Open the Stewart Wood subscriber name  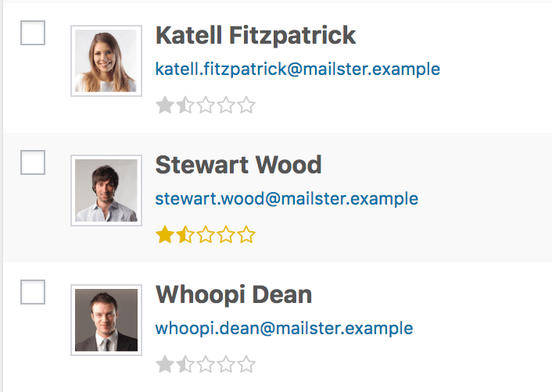pos(238,165)
